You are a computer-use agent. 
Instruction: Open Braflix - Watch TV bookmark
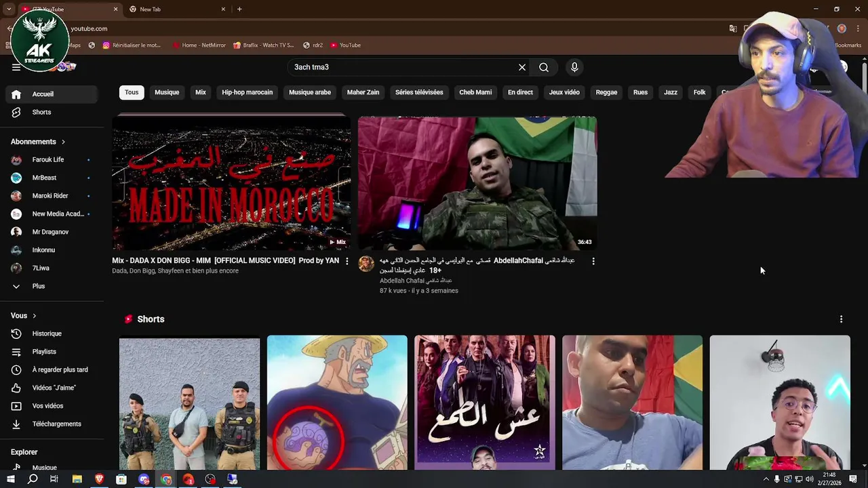264,45
